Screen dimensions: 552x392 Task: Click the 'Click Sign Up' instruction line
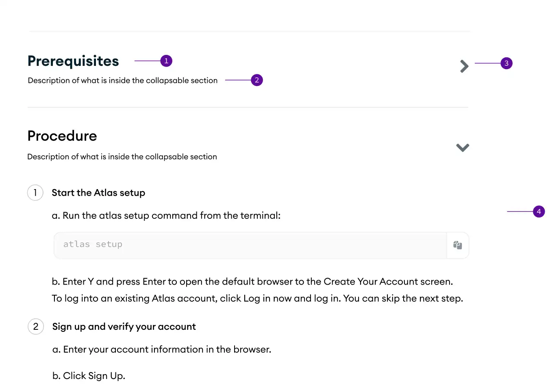pyautogui.click(x=89, y=376)
